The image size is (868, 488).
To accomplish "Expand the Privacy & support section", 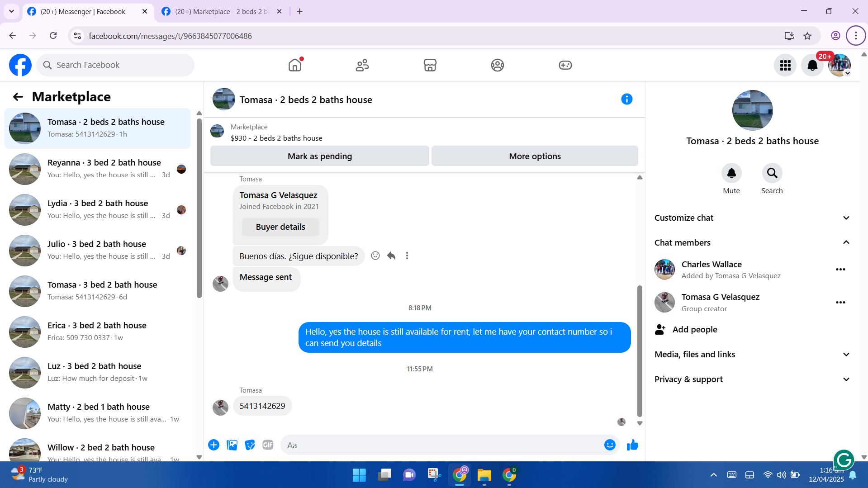I will [x=752, y=379].
